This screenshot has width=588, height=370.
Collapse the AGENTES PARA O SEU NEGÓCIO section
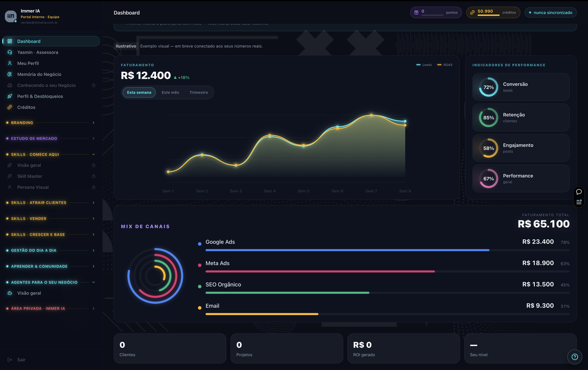pos(50,282)
